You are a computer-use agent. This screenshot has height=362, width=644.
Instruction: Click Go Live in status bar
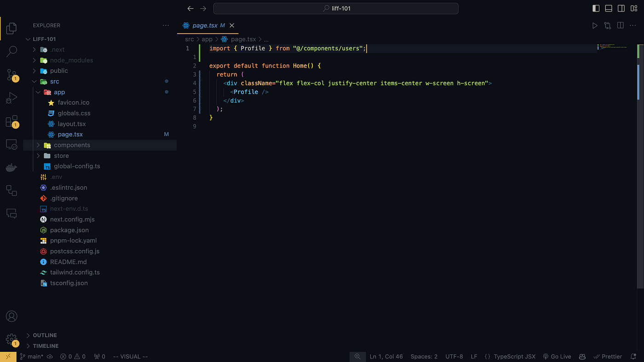557,356
